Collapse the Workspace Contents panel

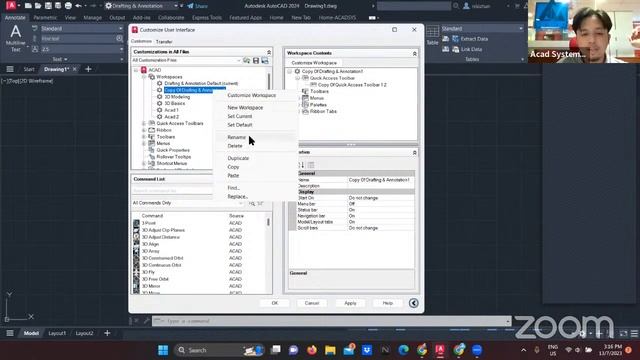click(x=415, y=53)
